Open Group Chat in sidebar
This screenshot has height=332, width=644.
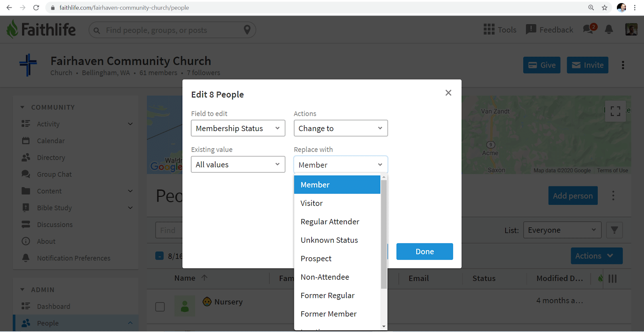tap(54, 174)
